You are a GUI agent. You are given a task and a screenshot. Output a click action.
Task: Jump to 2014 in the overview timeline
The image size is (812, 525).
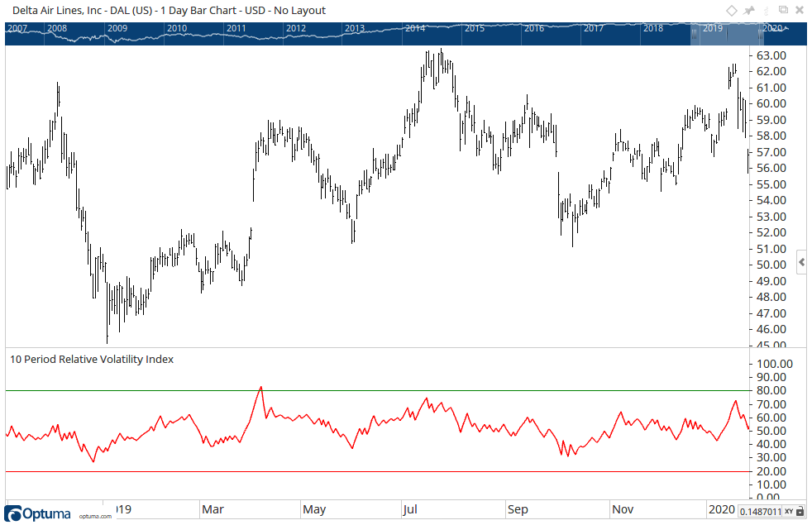pos(415,28)
